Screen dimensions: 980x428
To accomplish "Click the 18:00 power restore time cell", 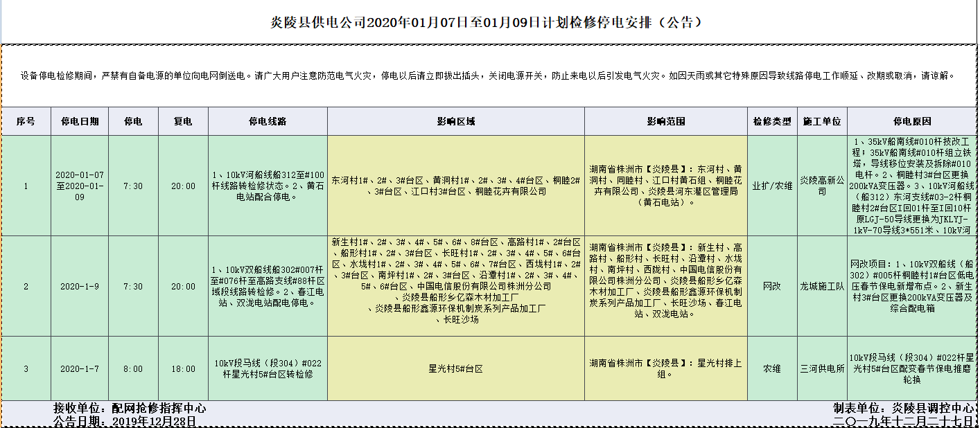I will coord(184,369).
